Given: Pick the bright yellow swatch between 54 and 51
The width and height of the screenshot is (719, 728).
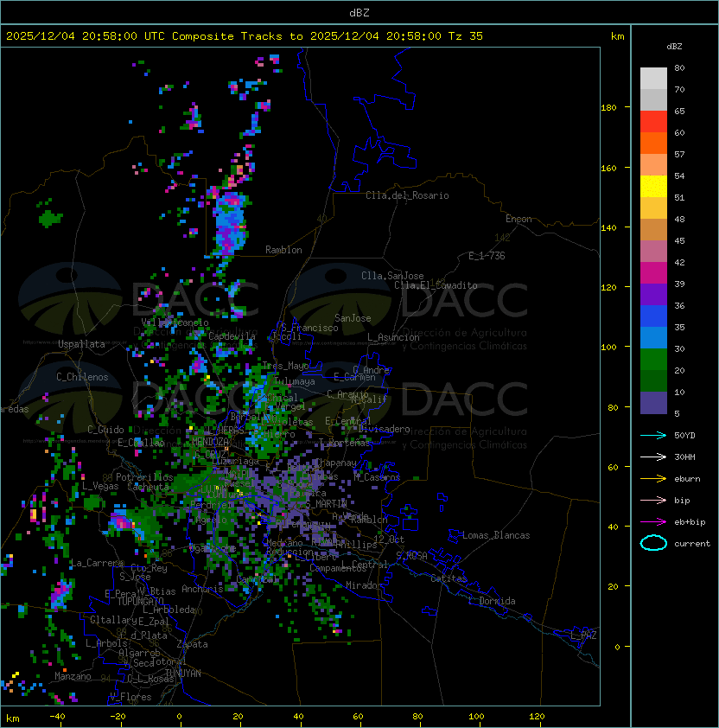Looking at the screenshot, I should click(x=653, y=186).
